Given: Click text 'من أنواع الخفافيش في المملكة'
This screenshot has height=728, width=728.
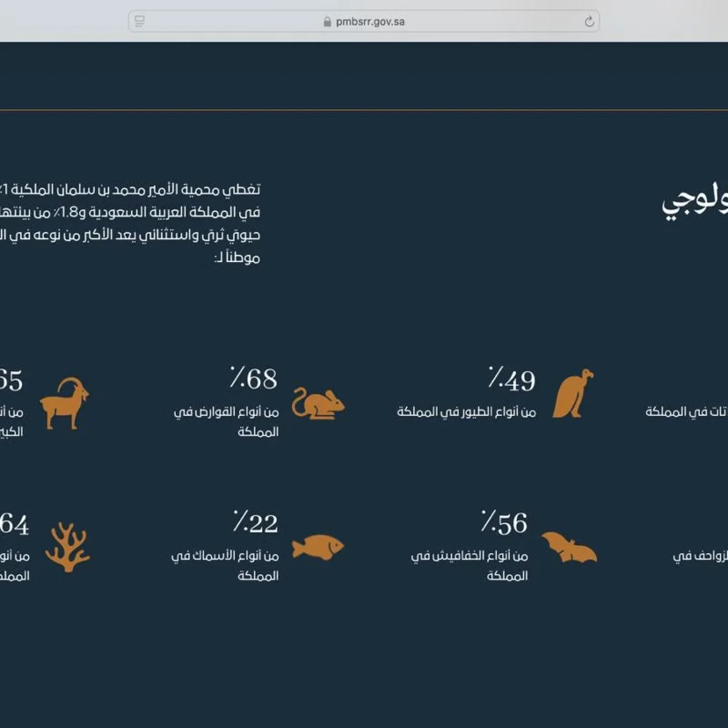Looking at the screenshot, I should pyautogui.click(x=469, y=565).
